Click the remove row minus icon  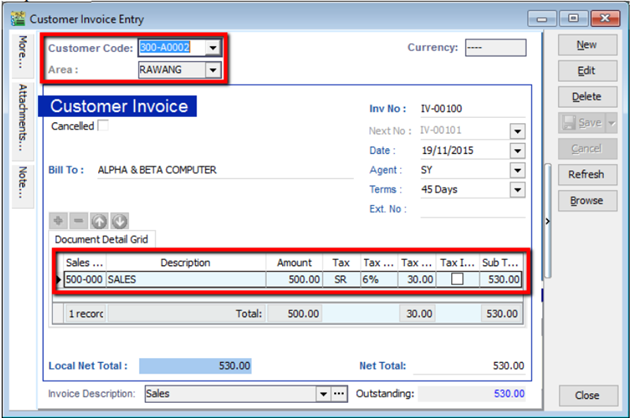78,220
